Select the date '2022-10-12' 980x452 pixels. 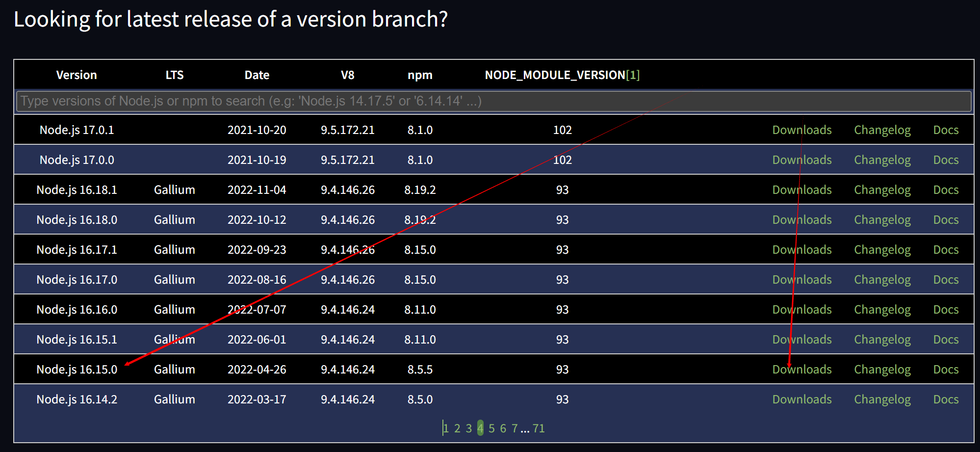pos(257,220)
